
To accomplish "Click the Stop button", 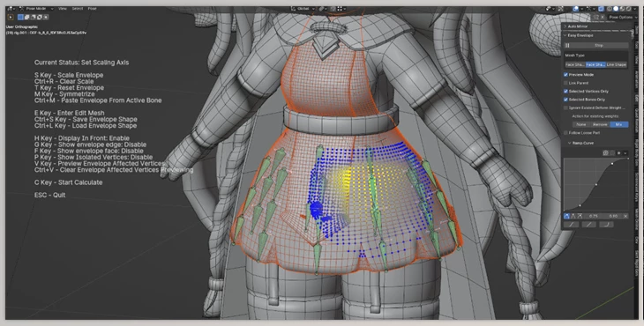I will point(596,45).
